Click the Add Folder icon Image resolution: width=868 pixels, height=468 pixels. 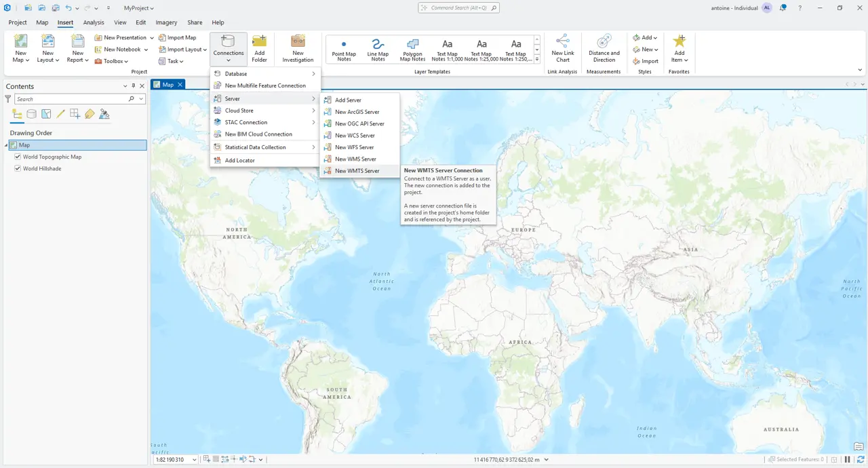click(x=259, y=42)
